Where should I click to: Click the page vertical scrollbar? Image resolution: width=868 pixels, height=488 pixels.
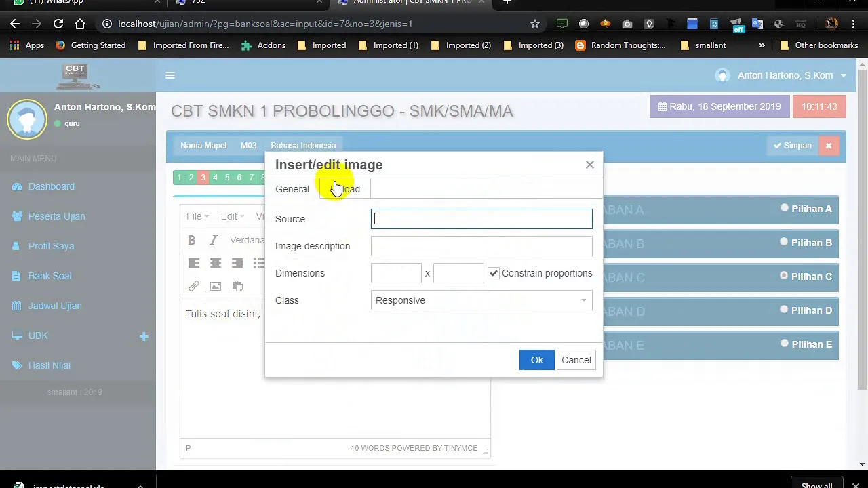click(x=862, y=230)
